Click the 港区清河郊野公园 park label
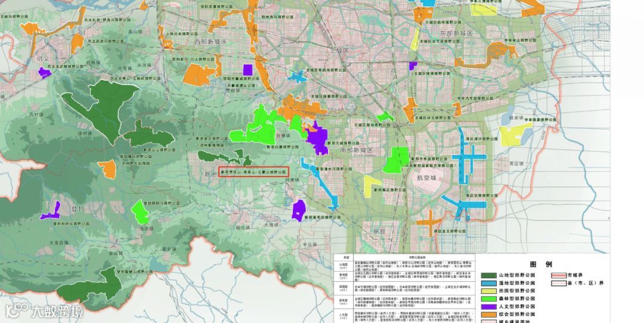The image size is (644, 323). click(x=482, y=139)
